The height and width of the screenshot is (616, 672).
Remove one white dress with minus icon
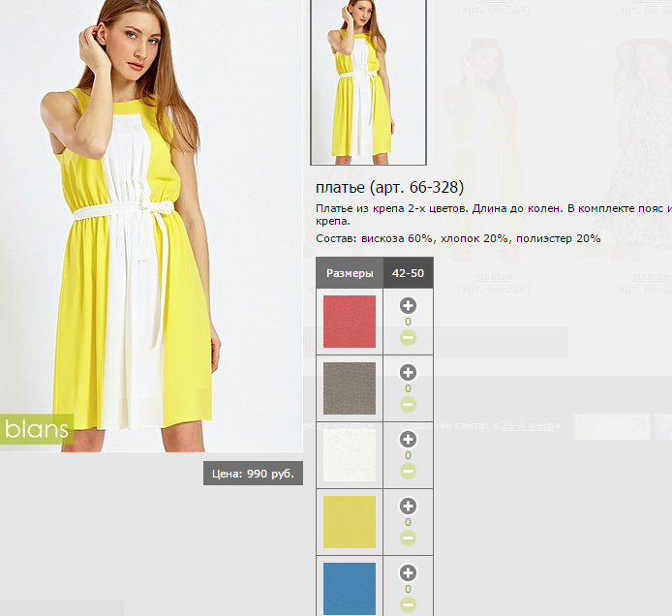click(x=408, y=472)
